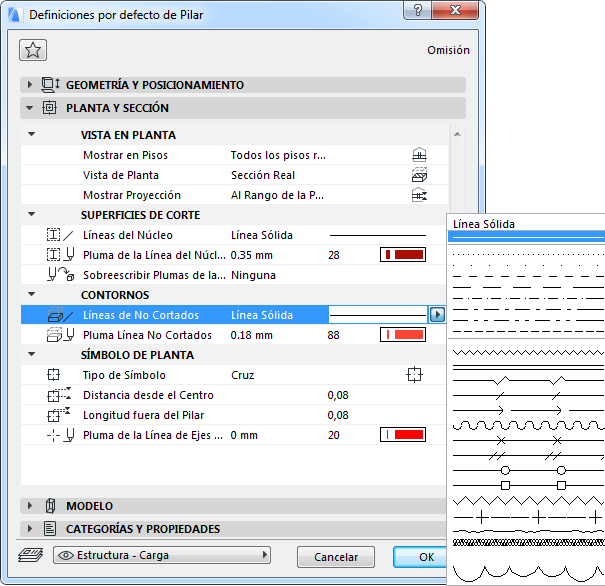Click the help question mark button
The height and width of the screenshot is (586, 605).
click(x=417, y=10)
